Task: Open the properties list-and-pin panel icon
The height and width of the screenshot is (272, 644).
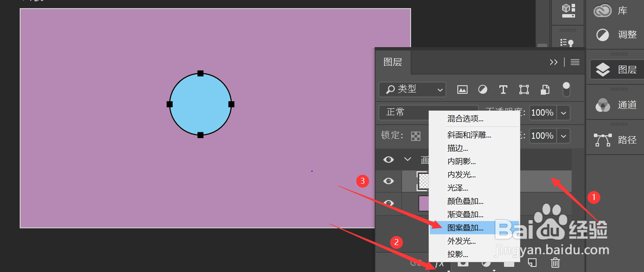Action: pos(567,42)
